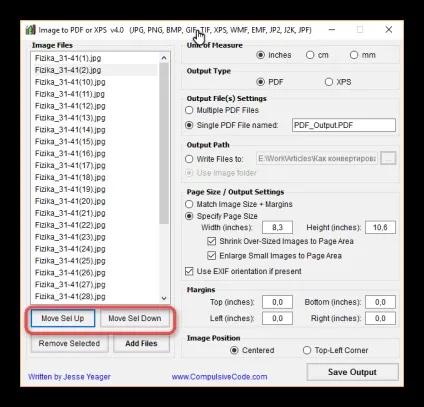Screen dimensions: 424x407
Task: Select Match Image Size + Margins option
Action: [189, 204]
